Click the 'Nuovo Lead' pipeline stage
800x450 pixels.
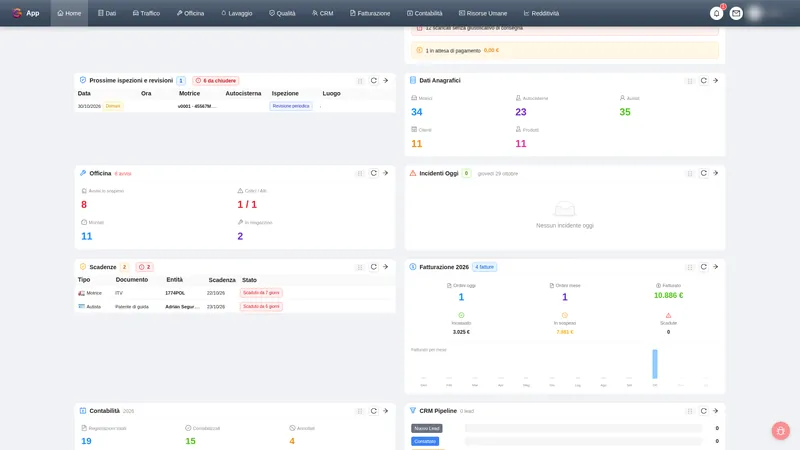pos(427,429)
